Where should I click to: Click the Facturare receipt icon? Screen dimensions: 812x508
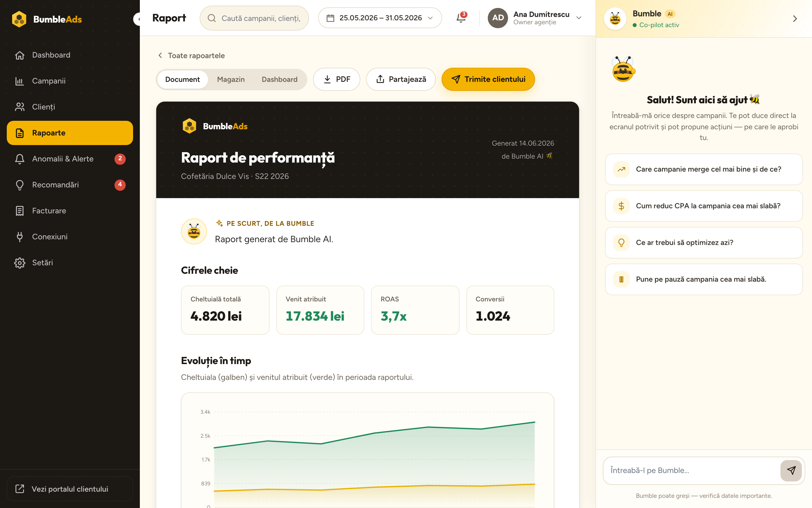tap(20, 211)
